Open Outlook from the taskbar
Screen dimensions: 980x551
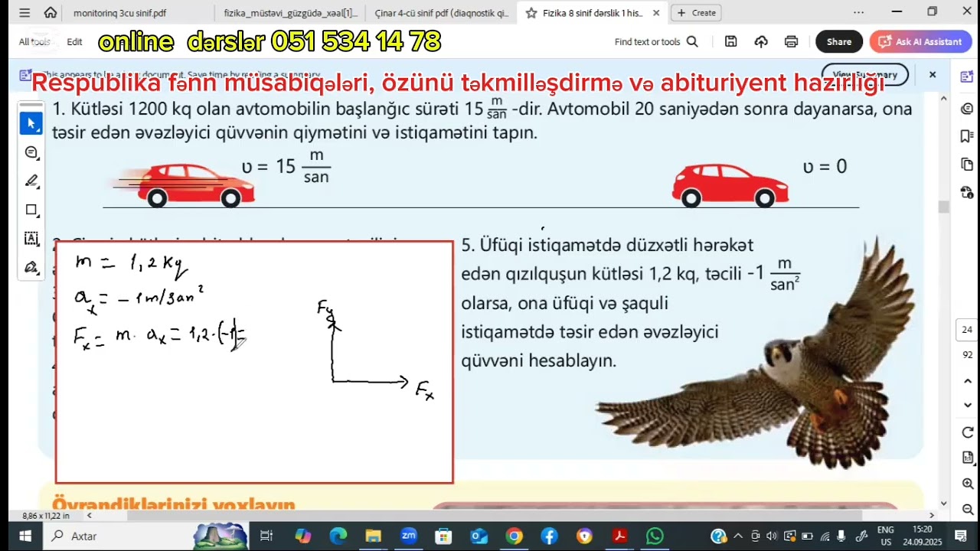pos(479,536)
